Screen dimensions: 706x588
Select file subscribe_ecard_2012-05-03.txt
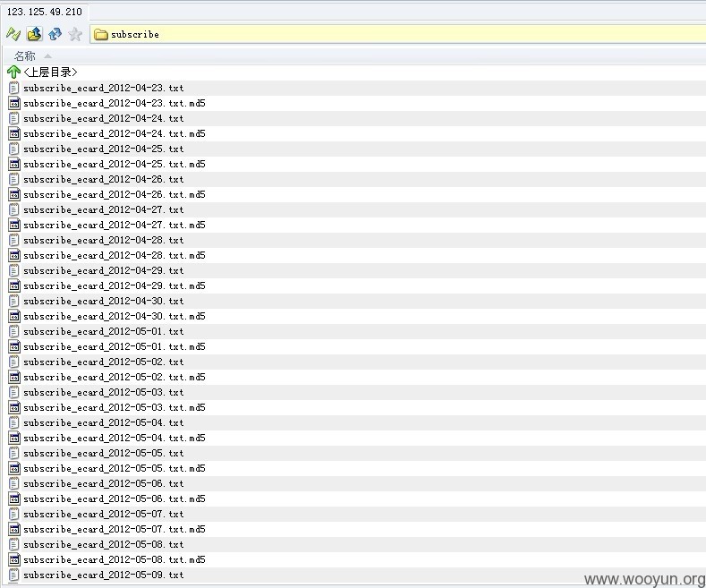coord(104,393)
